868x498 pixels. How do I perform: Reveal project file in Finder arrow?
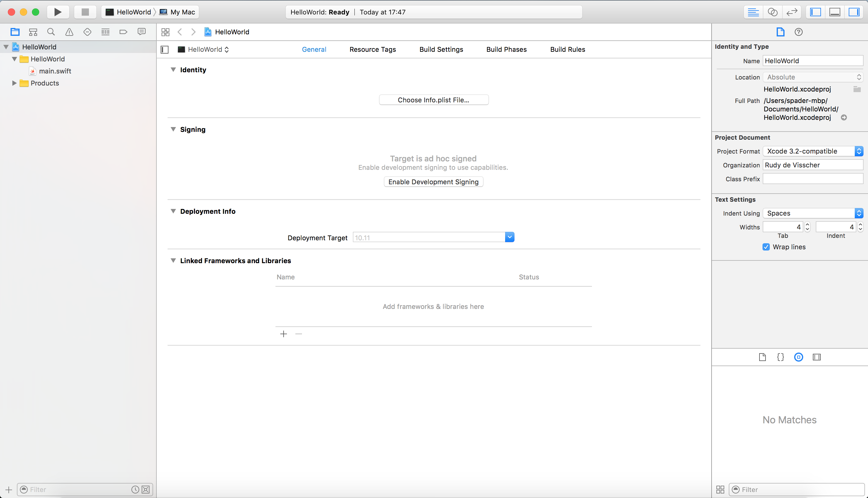pyautogui.click(x=844, y=117)
